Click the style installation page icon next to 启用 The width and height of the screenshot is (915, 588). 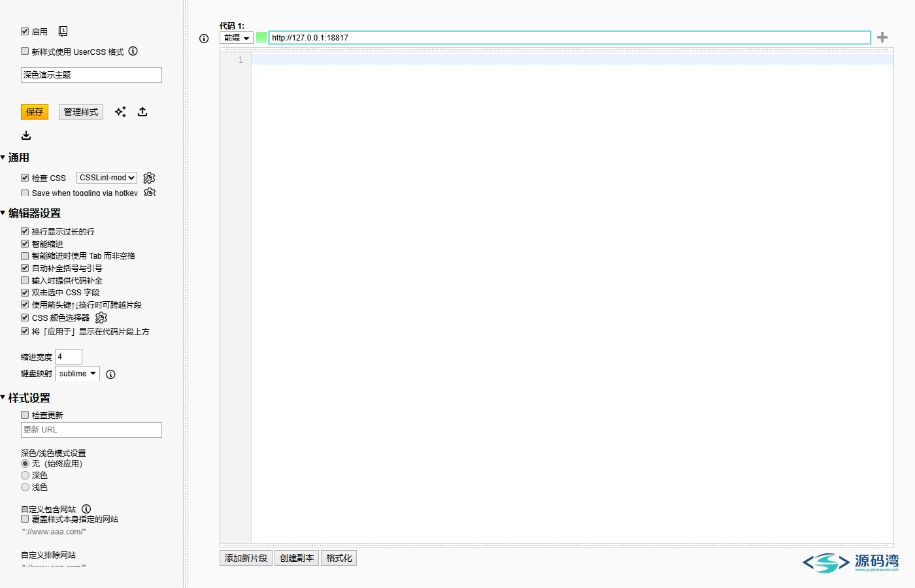tap(63, 31)
